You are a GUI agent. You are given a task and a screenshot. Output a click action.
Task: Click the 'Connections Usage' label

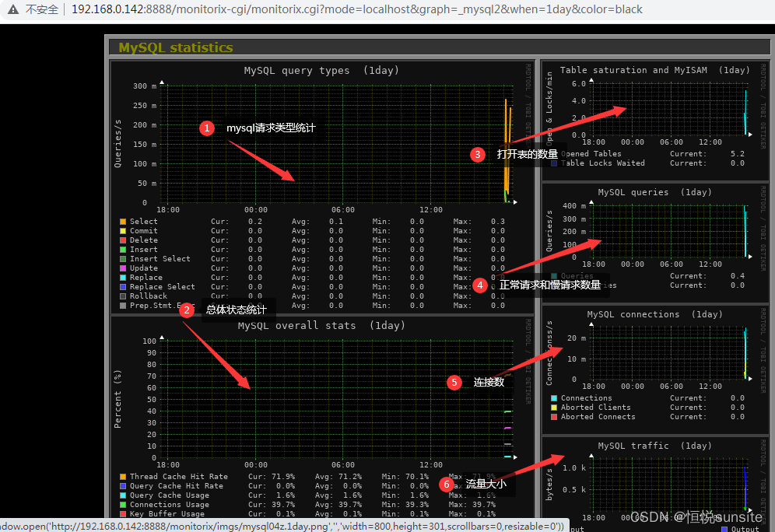click(x=169, y=505)
